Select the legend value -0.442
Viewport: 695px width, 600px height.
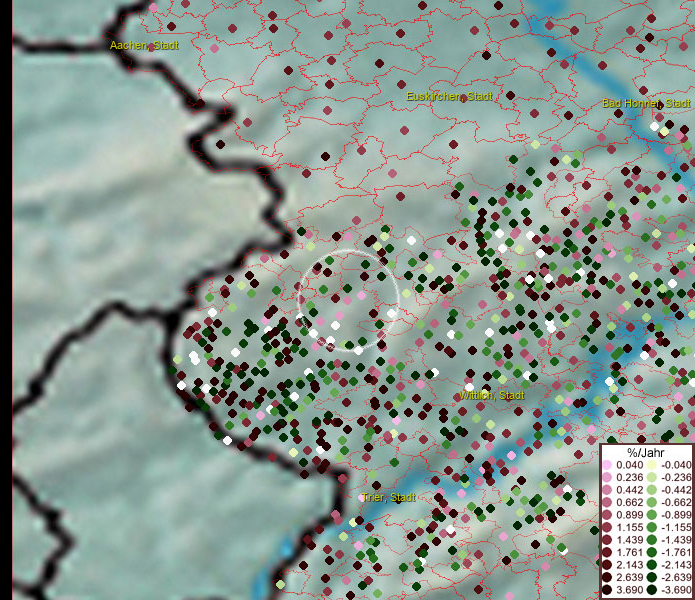pos(676,490)
